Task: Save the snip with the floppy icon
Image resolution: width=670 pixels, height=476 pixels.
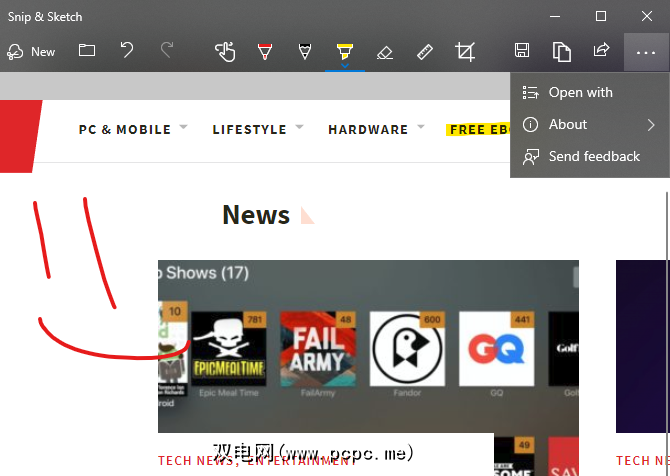Action: (522, 50)
